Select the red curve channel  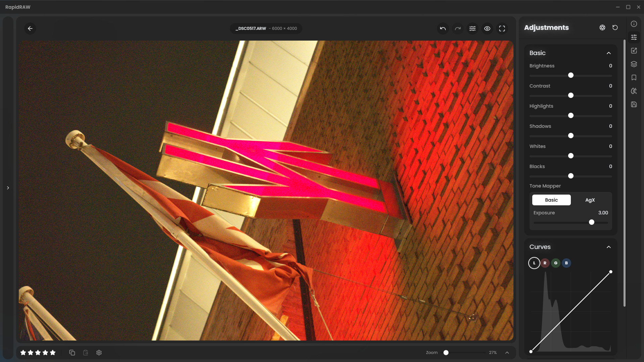(545, 263)
